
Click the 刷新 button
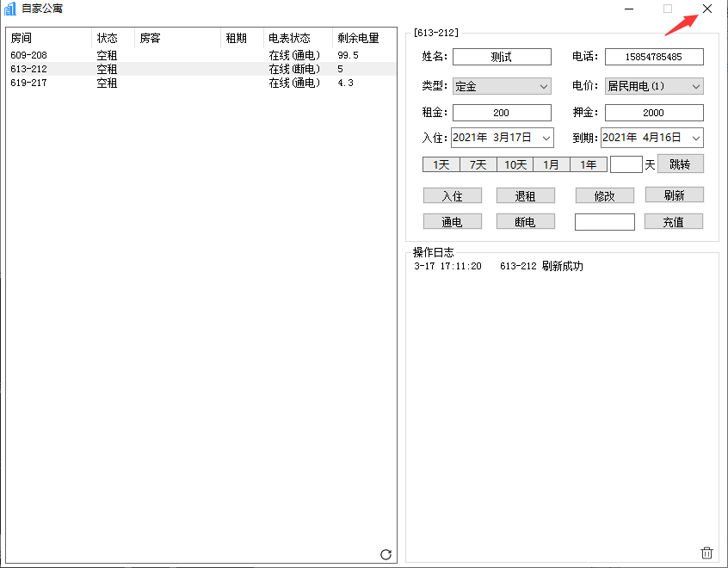674,195
